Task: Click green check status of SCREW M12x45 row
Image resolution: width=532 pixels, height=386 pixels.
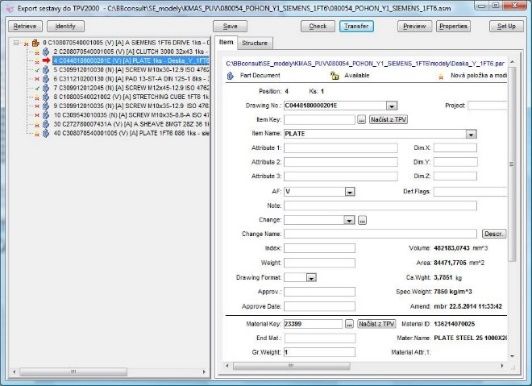Action: point(37,88)
